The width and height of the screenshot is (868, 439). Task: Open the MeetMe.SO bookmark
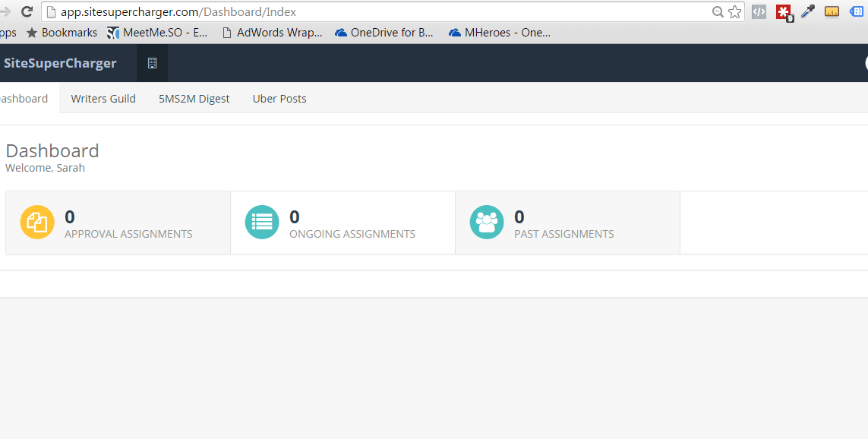point(158,33)
